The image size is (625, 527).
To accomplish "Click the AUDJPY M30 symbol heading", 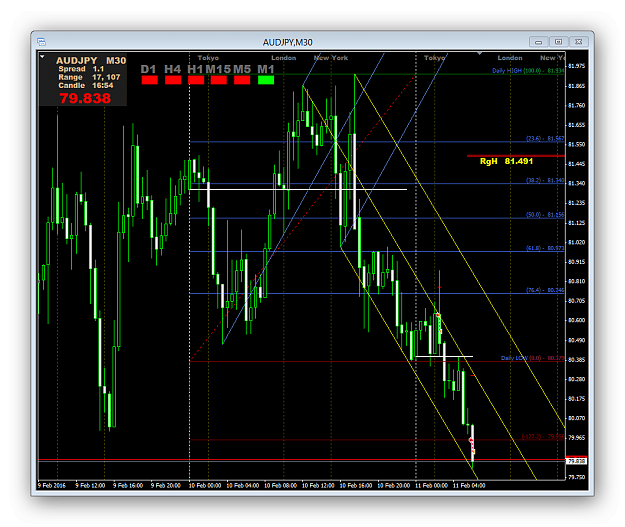I will (91, 61).
